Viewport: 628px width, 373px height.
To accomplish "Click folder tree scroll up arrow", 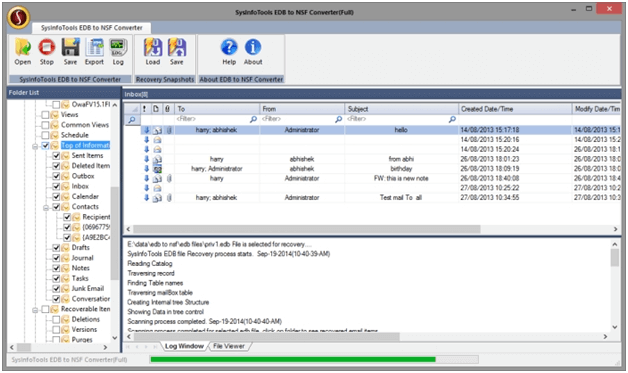I will pyautogui.click(x=115, y=105).
